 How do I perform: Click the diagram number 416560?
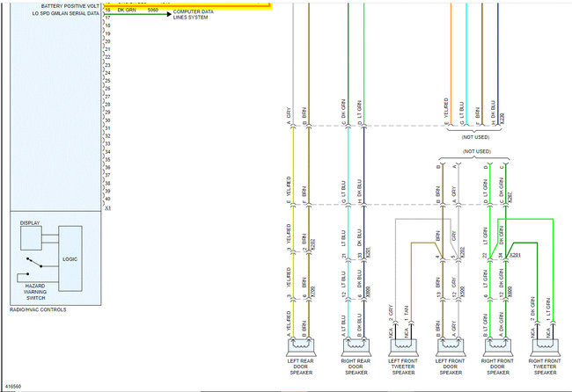(x=13, y=386)
